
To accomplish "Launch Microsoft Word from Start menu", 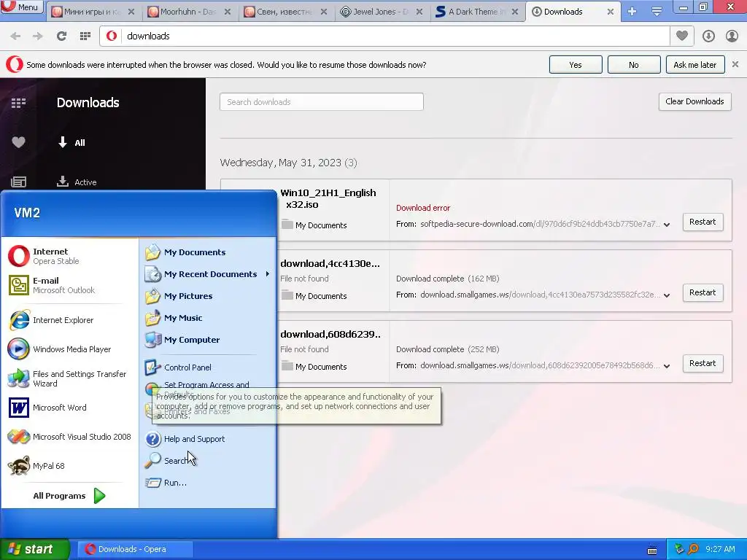I will coord(69,408).
